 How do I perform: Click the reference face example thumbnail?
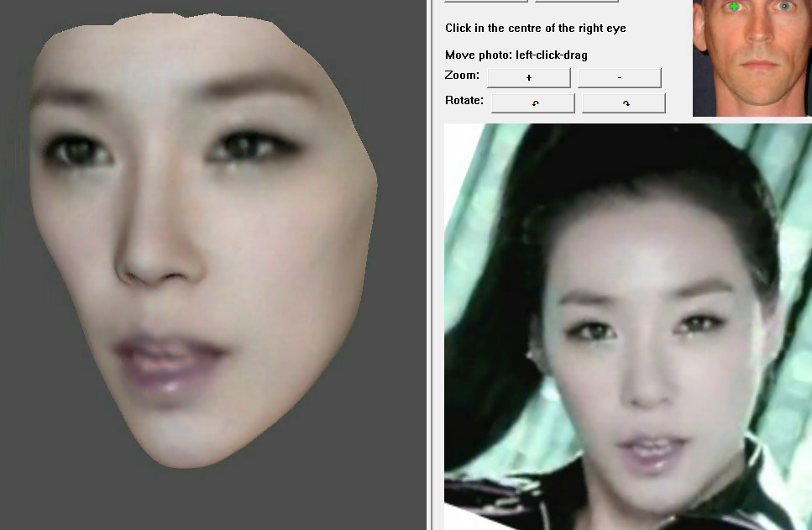pyautogui.click(x=752, y=58)
